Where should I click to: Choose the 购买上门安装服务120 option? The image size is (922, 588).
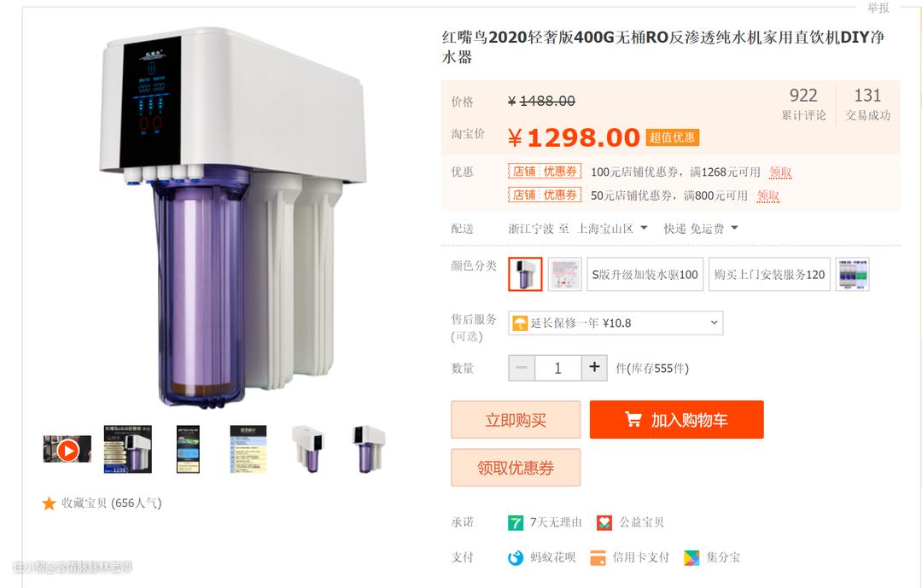point(770,274)
